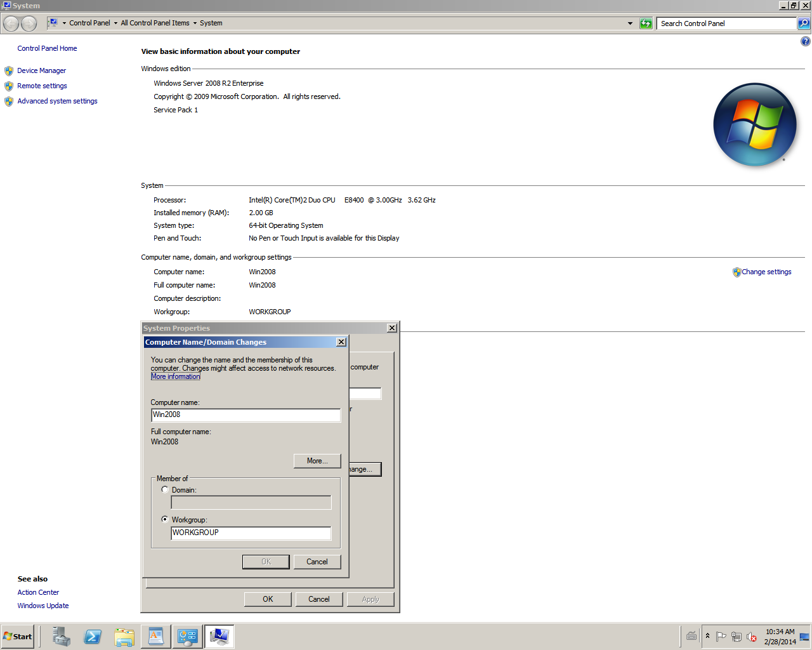Click the More... button

[317, 461]
